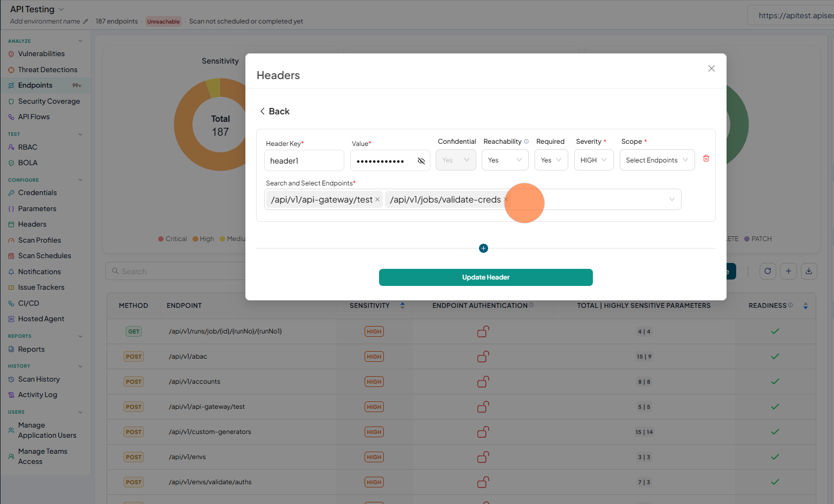Collapse the Test sidebar section
Viewport: 834px width, 504px height.
[81, 134]
